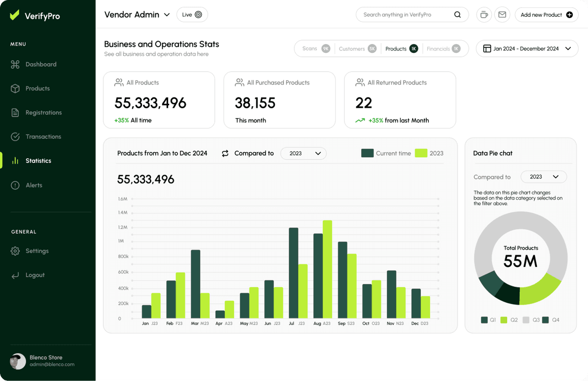Open messages via the envelope icon
The width and height of the screenshot is (588, 381).
[x=502, y=15]
